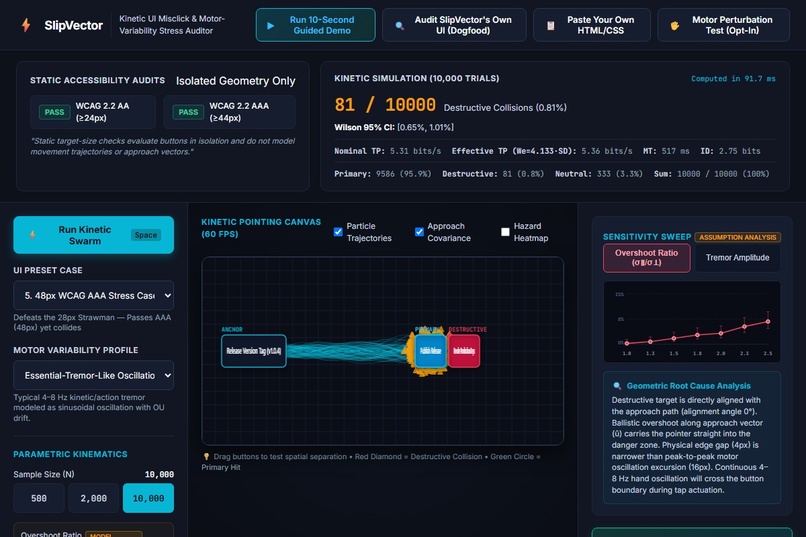Click the WCAG 2.2 AAA PASS badge
The height and width of the screenshot is (537, 806).
(x=188, y=112)
